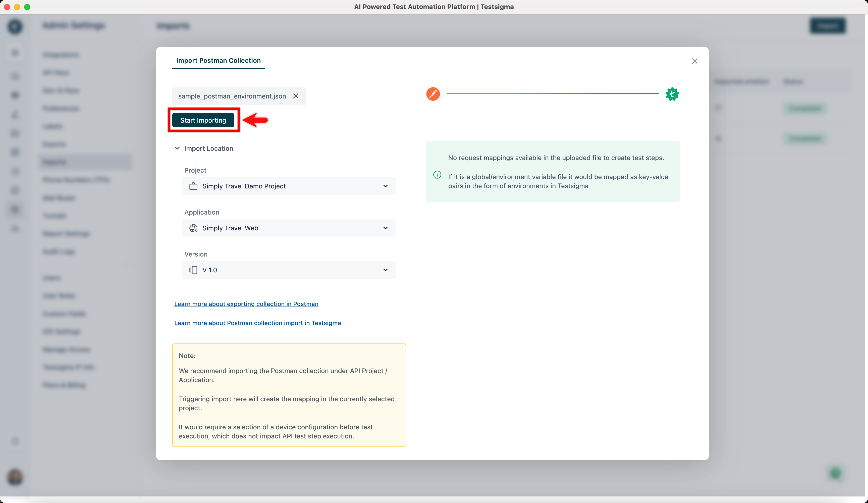Click the Start Importing button

point(203,120)
